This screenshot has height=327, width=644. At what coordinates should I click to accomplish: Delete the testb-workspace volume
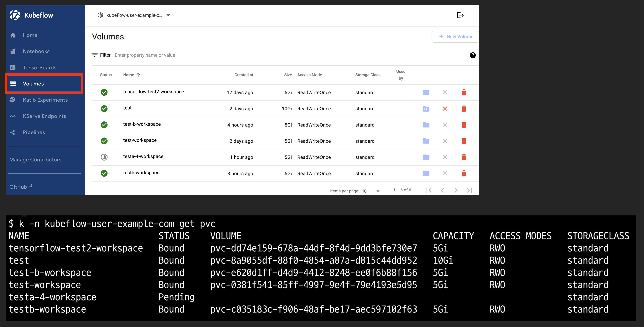[464, 173]
